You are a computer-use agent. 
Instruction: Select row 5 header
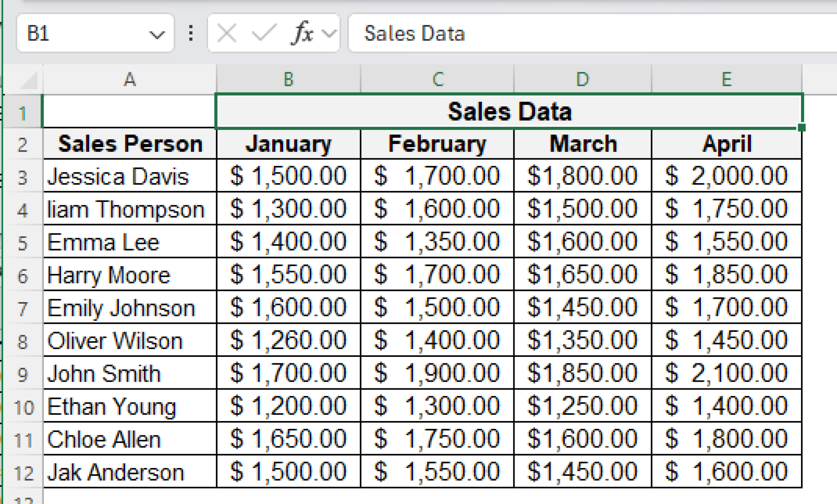(x=22, y=243)
